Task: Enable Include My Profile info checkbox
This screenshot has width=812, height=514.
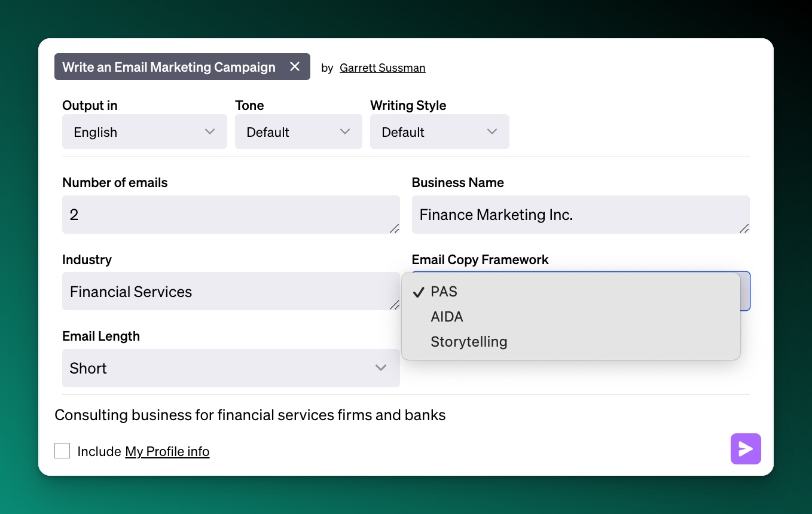Action: [x=62, y=451]
